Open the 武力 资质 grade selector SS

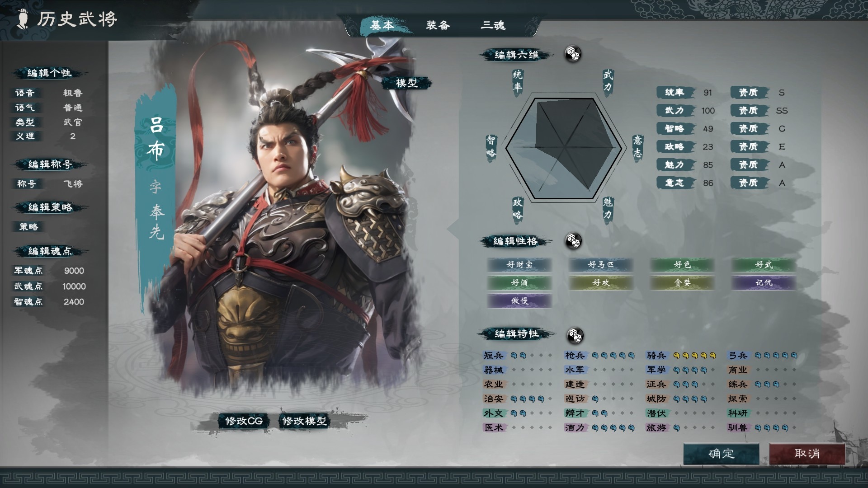(x=782, y=111)
